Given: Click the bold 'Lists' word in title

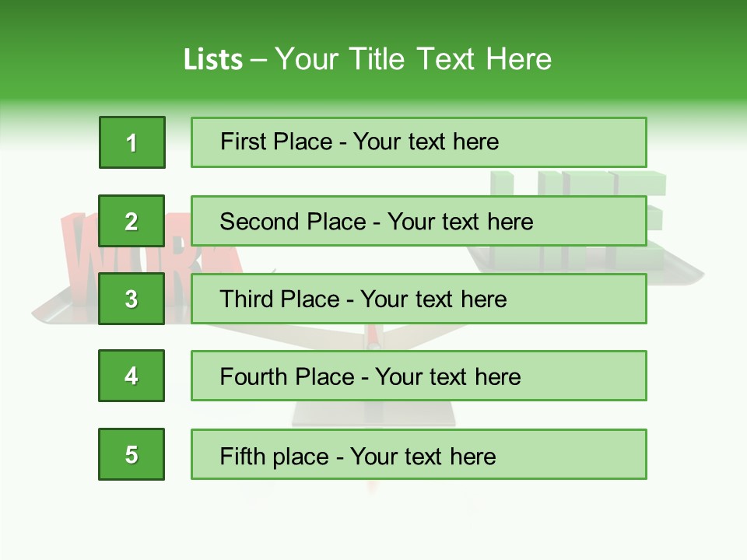Looking at the screenshot, I should (x=213, y=59).
